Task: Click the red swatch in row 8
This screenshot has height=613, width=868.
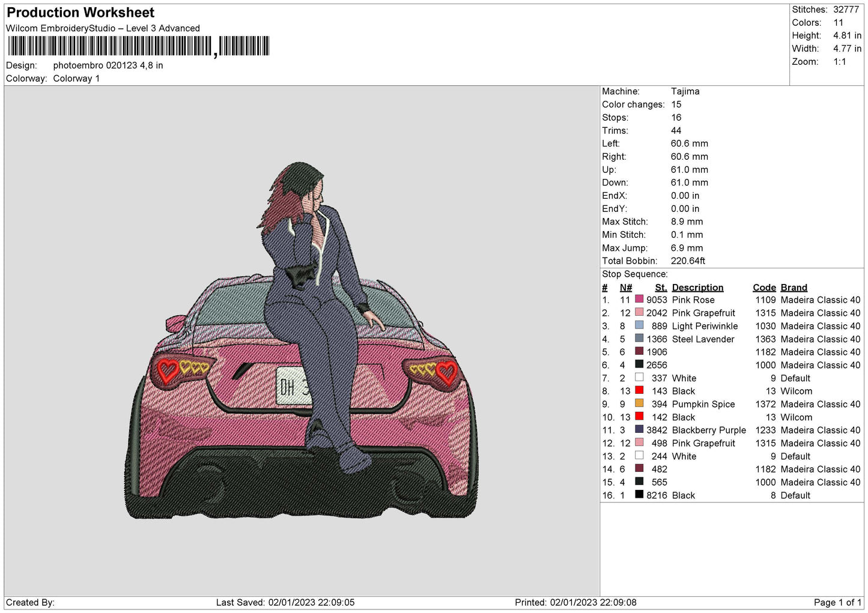Action: click(x=639, y=390)
